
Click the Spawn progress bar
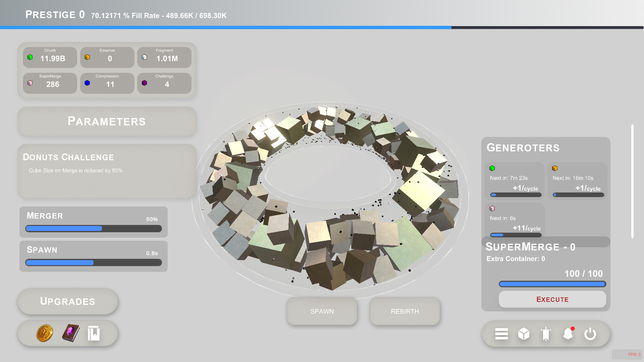point(94,263)
